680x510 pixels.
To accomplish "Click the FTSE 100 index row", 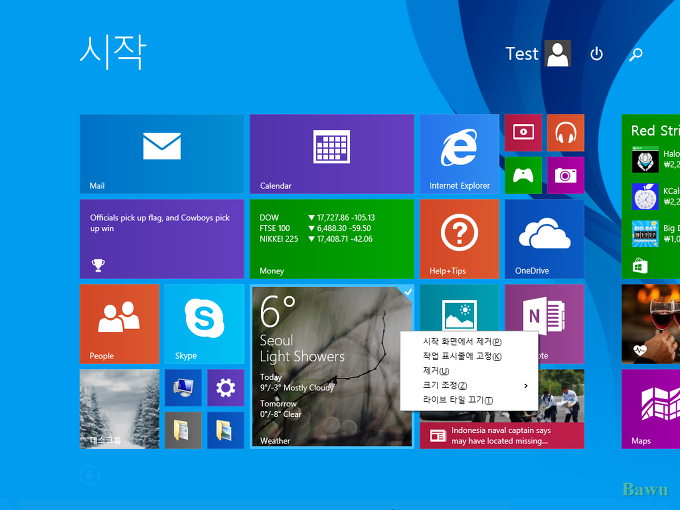I will tap(315, 228).
